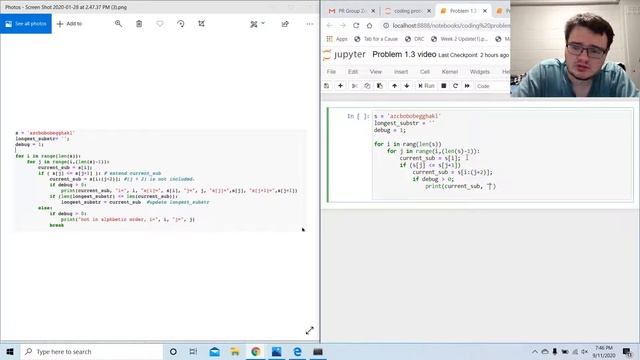Open the crop tool in Photos
Viewport: 640px width, 360px height.
(201, 24)
